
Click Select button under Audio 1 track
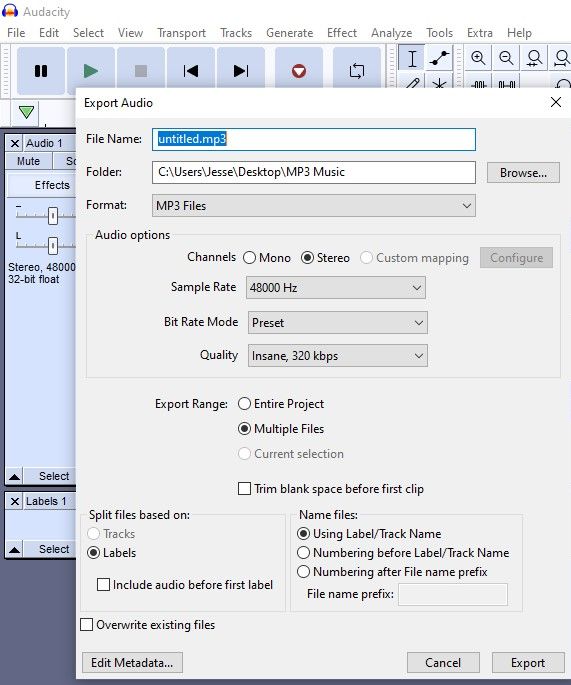(x=50, y=476)
